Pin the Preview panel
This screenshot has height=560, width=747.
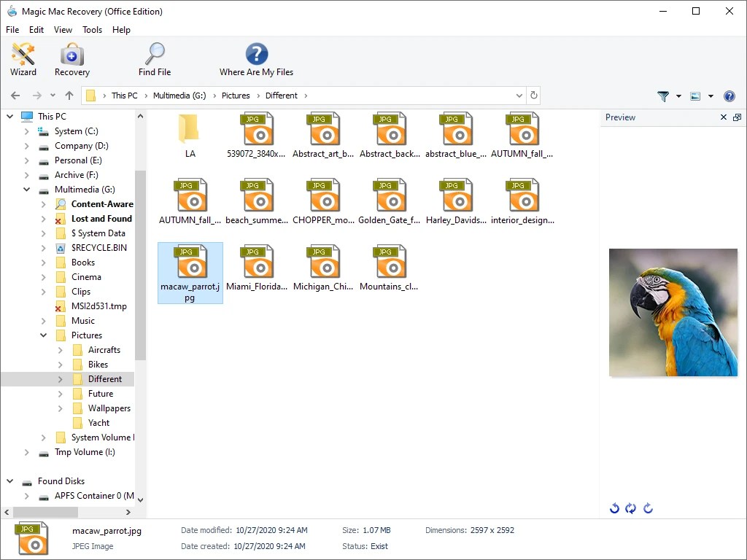coord(737,117)
